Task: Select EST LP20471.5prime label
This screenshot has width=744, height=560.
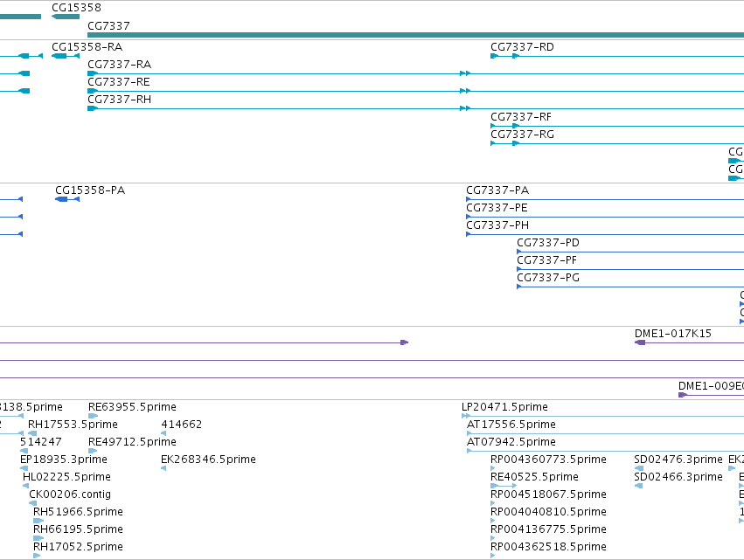Action: coord(504,407)
